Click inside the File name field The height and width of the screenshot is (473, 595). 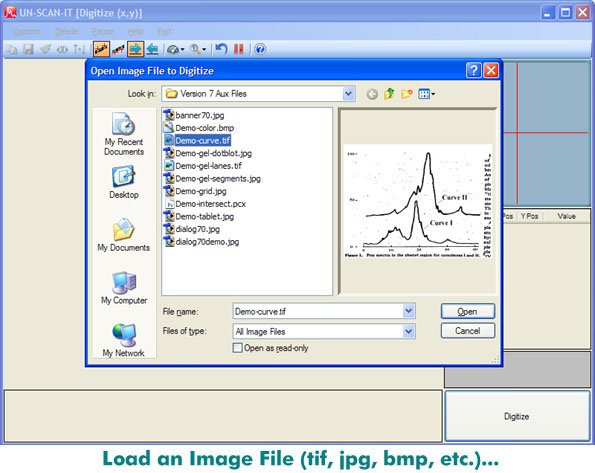tap(318, 311)
